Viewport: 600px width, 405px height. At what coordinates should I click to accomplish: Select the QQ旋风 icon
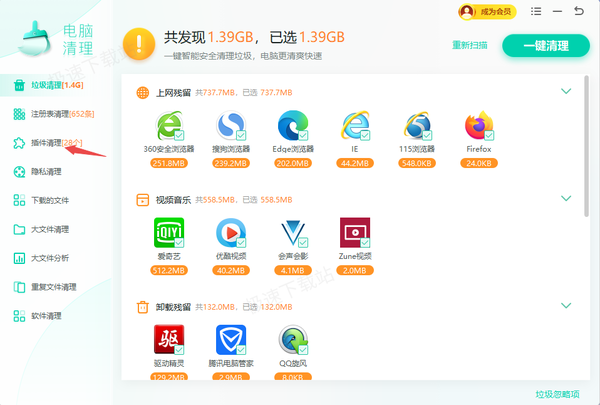tap(293, 340)
